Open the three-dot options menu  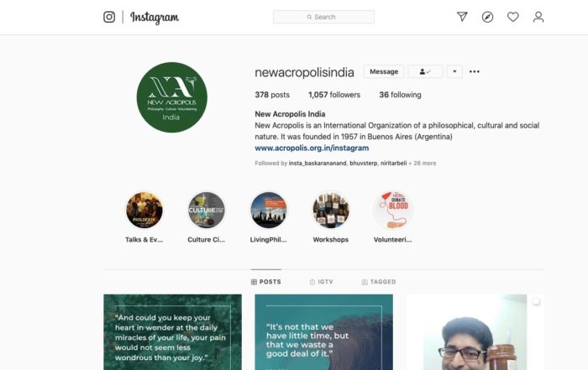(475, 71)
